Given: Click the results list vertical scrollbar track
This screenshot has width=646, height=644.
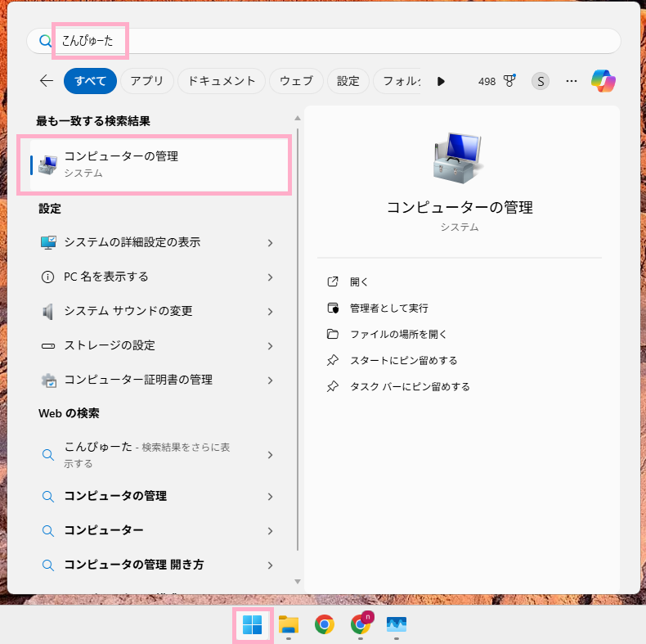Looking at the screenshot, I should (298, 340).
